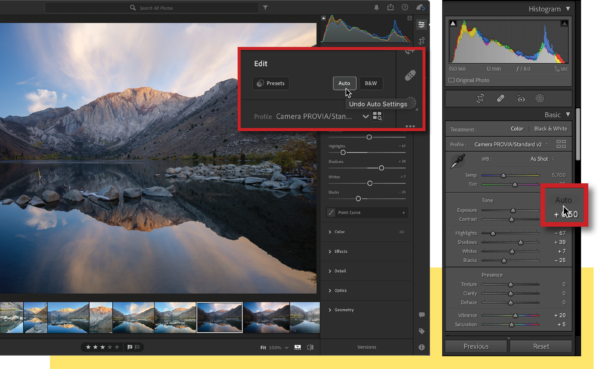Open the comments speech bubble icon
Viewport: 600px width, 369px height.
(422, 315)
